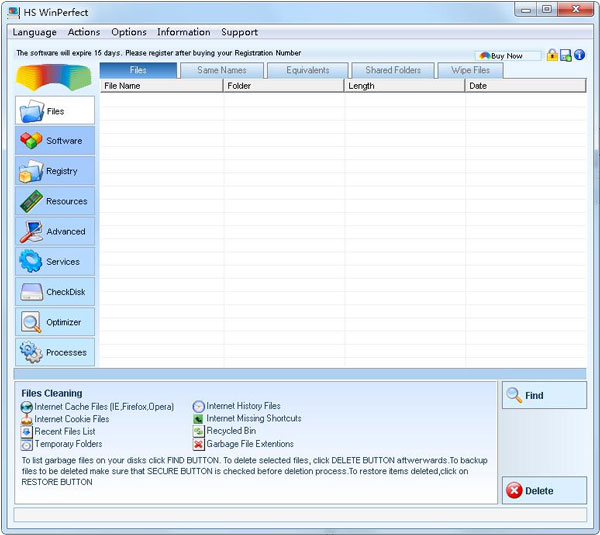Click the Internet Missing Shortcuts icon
The image size is (600, 535).
pos(198,419)
